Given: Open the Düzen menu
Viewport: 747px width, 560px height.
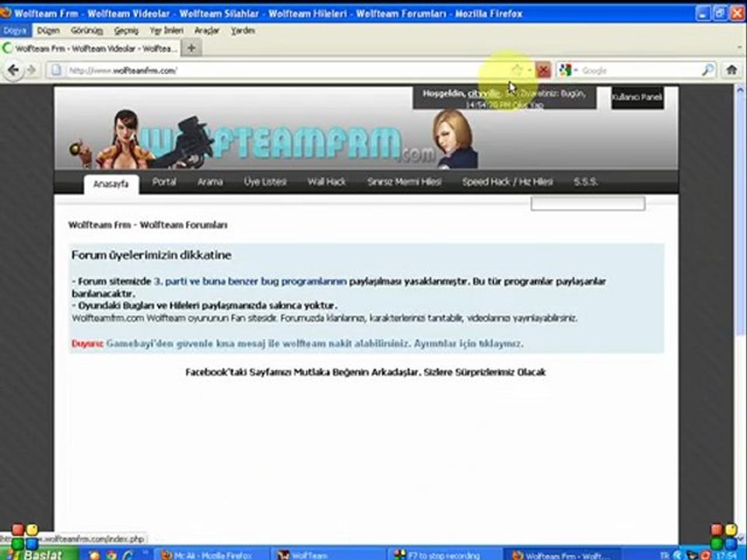Looking at the screenshot, I should (x=48, y=30).
